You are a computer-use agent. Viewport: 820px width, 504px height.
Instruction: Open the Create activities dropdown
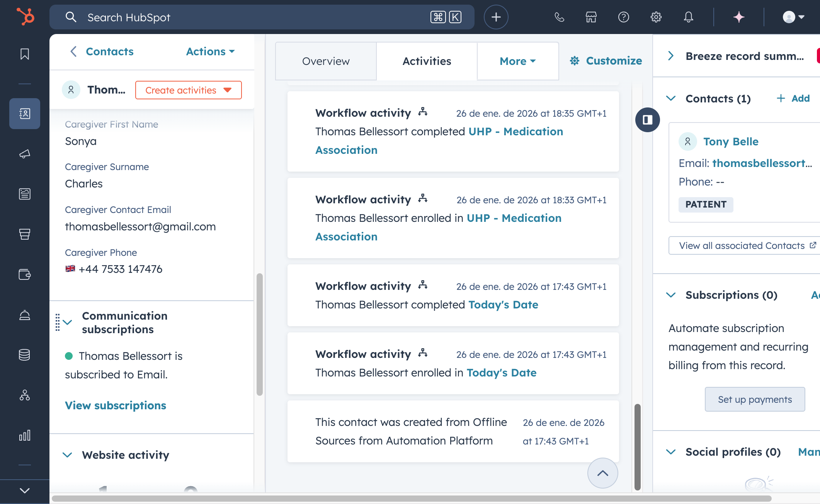189,90
